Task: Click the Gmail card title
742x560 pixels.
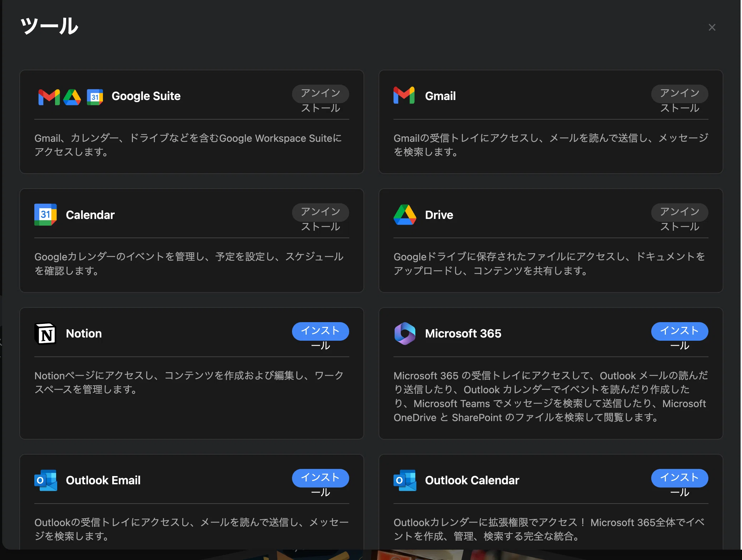Action: click(440, 96)
